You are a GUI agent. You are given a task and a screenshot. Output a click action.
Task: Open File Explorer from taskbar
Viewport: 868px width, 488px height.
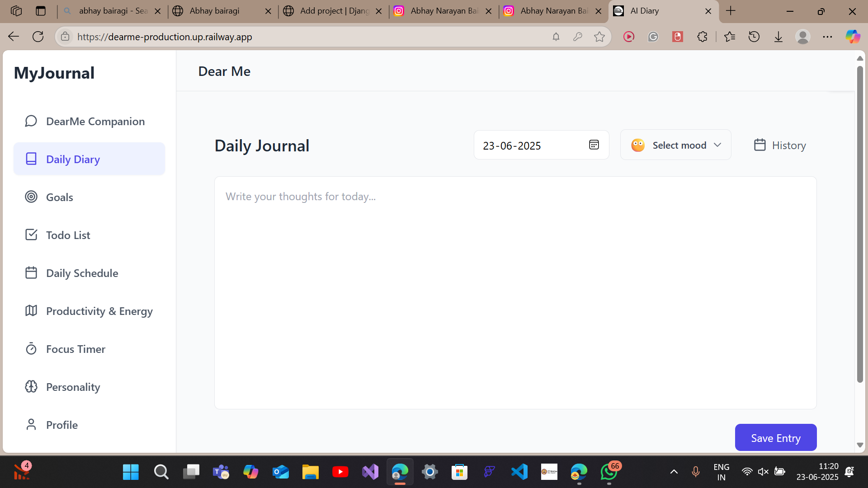click(311, 472)
